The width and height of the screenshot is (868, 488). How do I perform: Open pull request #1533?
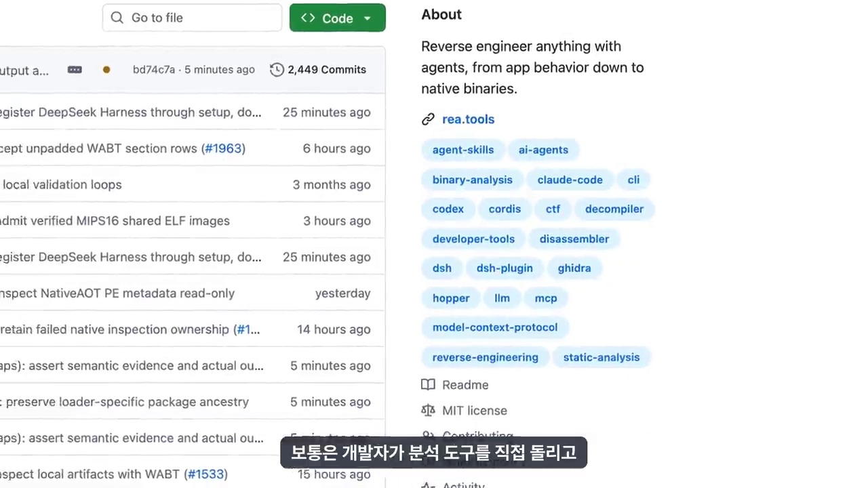205,474
